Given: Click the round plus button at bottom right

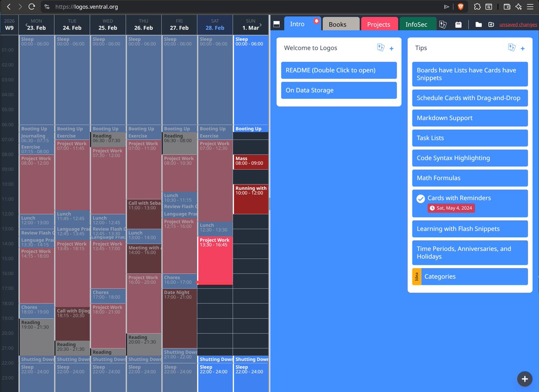Looking at the screenshot, I should tap(524, 379).
